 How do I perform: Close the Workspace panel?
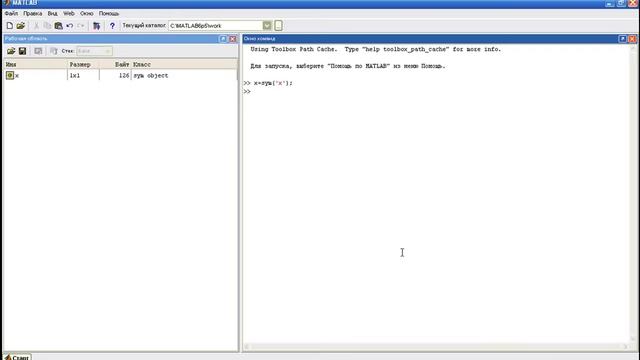tap(233, 39)
